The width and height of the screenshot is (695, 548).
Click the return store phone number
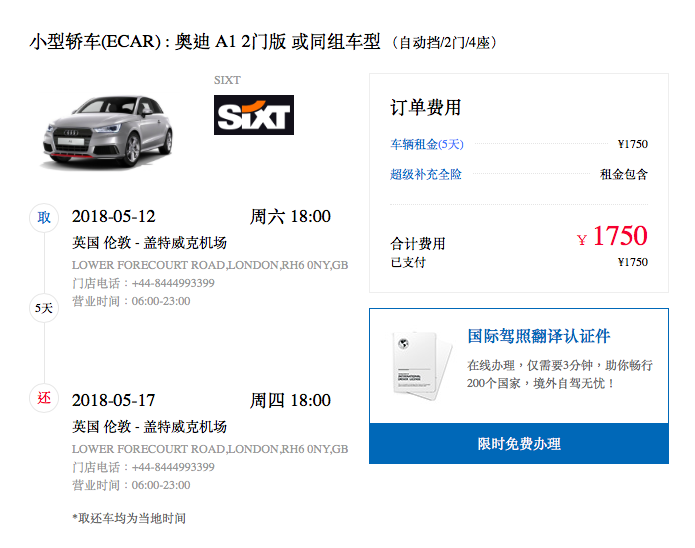(143, 467)
